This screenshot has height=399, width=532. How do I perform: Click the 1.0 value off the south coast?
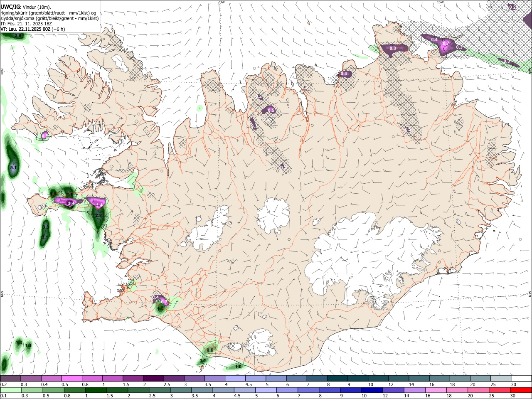(238, 367)
